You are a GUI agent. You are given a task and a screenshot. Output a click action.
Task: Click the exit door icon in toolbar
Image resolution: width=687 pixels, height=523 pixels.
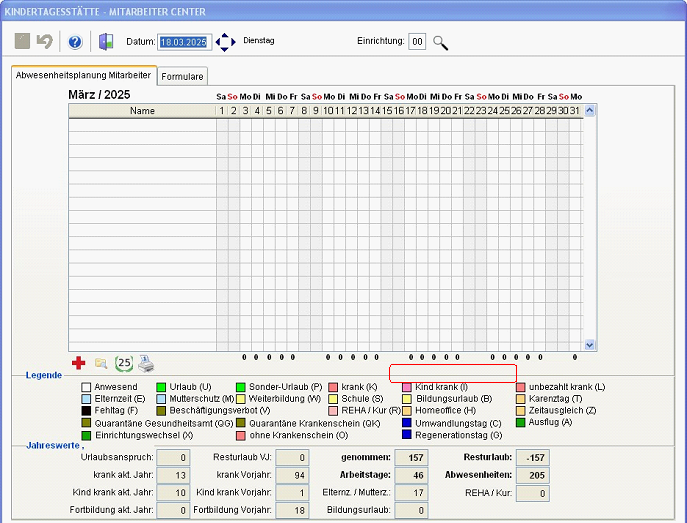(105, 42)
